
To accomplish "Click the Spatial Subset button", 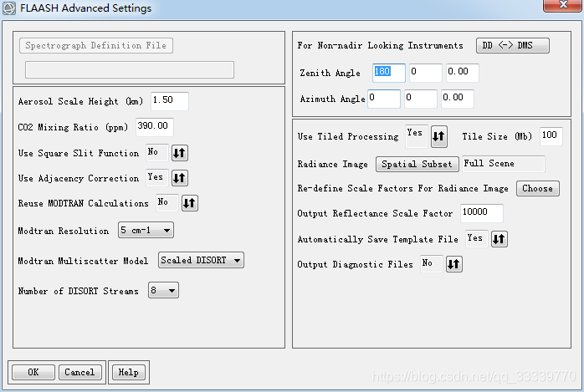I will (x=418, y=164).
